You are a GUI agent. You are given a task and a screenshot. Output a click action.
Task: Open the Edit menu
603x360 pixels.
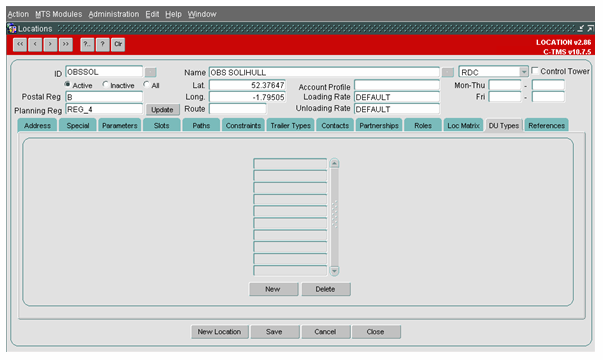point(152,14)
